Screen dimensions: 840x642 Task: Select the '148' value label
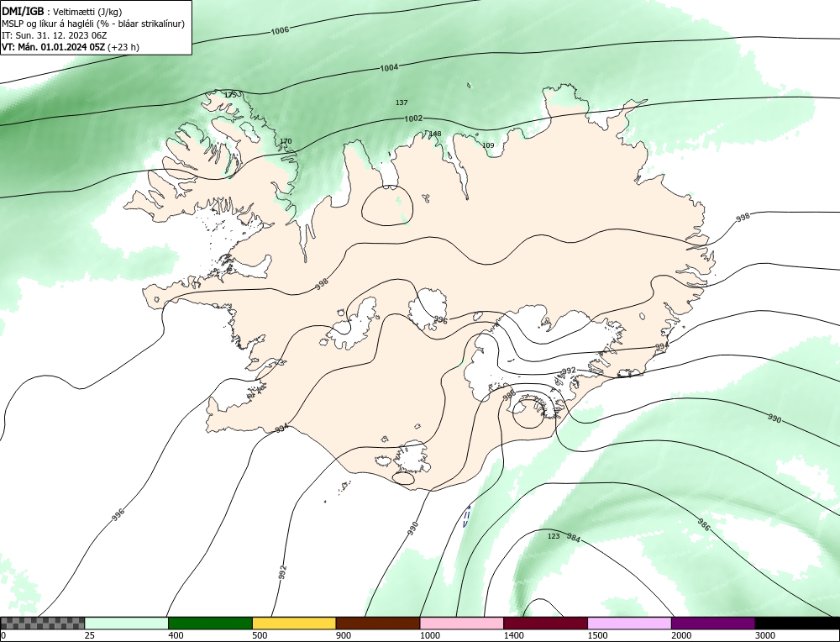[435, 134]
